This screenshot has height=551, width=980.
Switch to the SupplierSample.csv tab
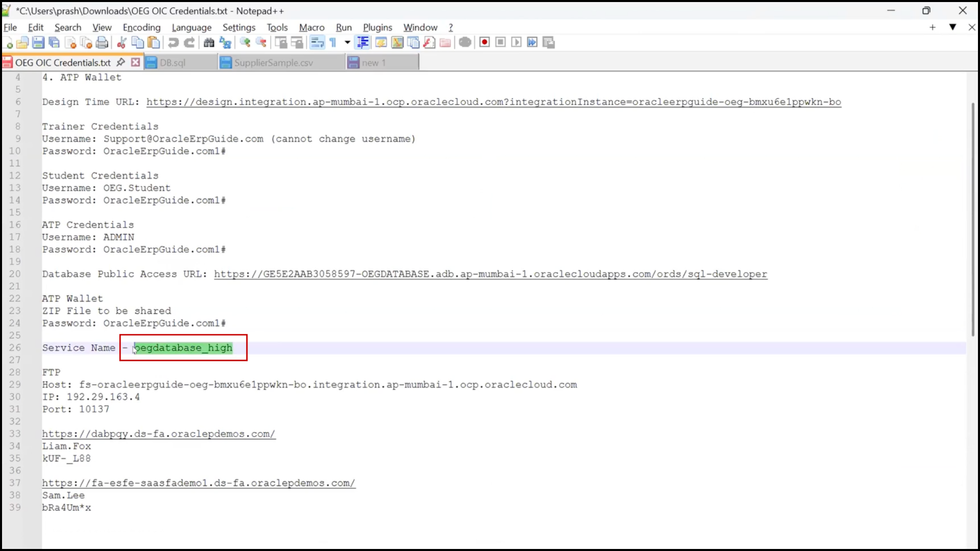point(281,62)
